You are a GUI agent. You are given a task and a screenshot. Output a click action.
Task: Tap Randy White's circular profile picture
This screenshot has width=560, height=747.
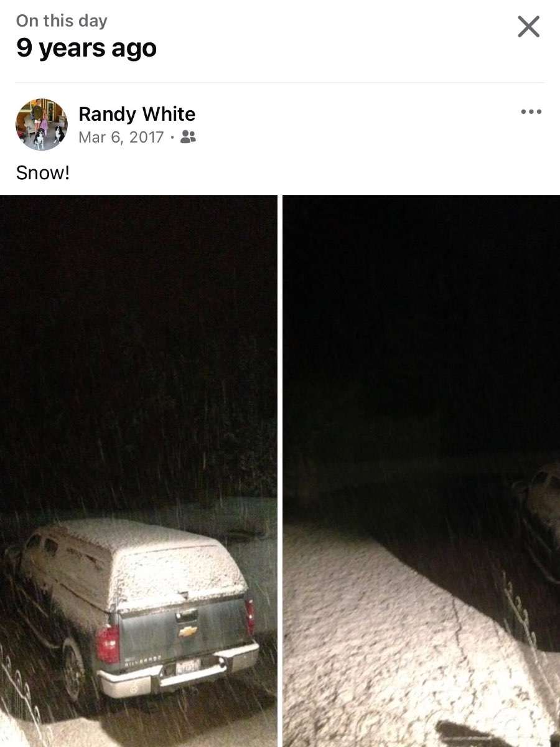(x=42, y=125)
